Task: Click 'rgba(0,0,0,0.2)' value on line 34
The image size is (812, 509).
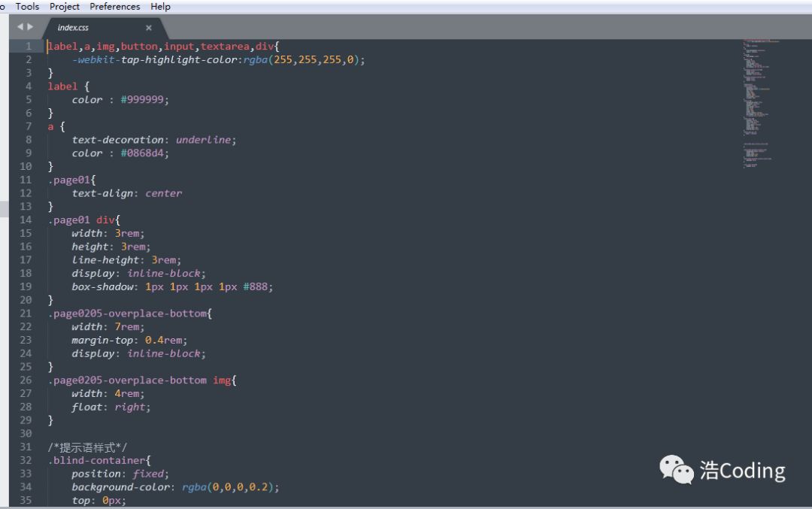Action: 228,487
